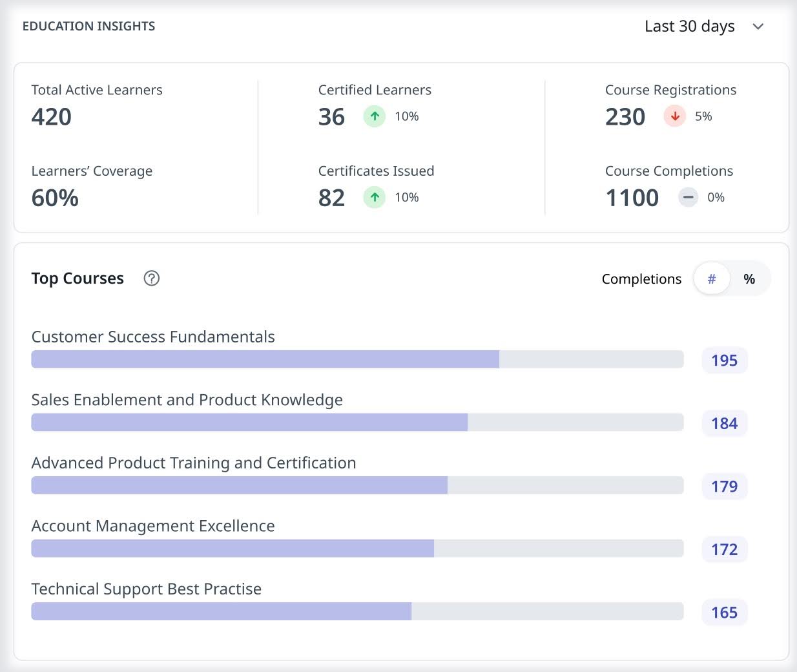Screen dimensions: 797x672
Task: Click the Total Active Learners value 420
Action: pyautogui.click(x=52, y=117)
